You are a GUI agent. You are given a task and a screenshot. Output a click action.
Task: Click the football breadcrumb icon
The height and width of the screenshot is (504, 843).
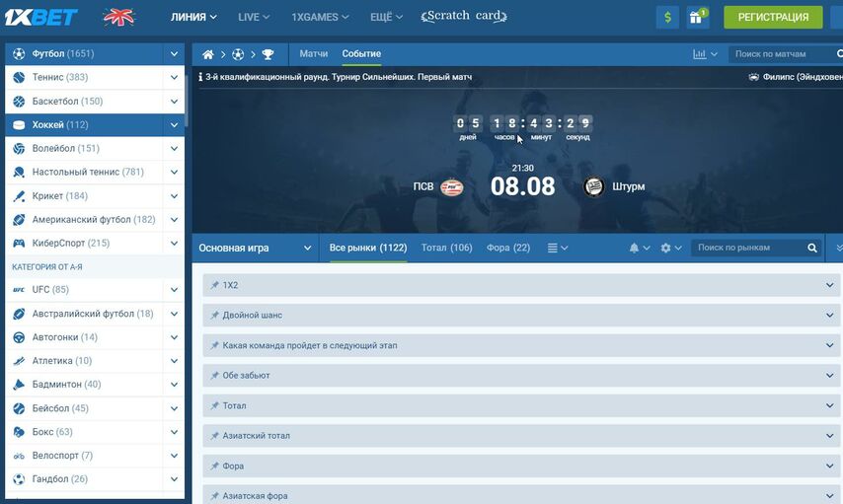238,54
